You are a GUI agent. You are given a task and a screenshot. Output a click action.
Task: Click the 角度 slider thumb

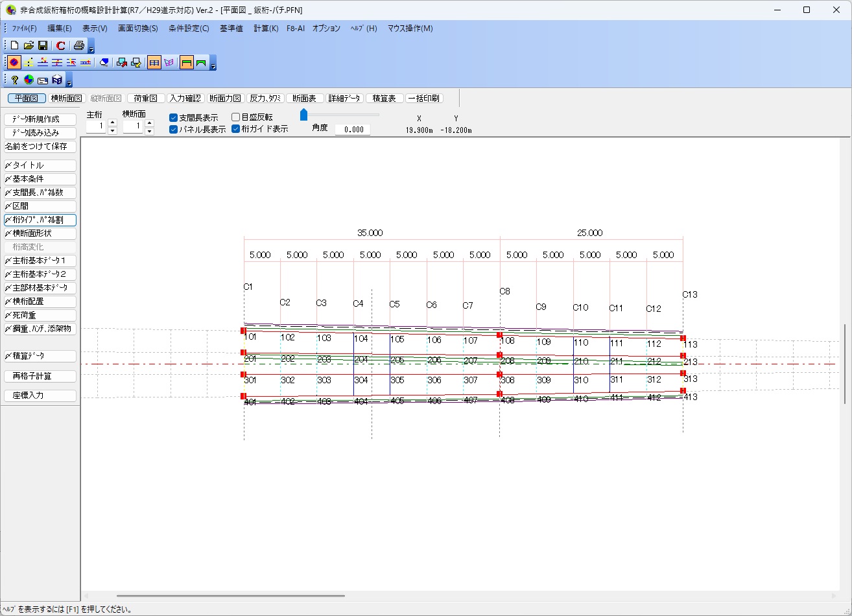click(303, 115)
